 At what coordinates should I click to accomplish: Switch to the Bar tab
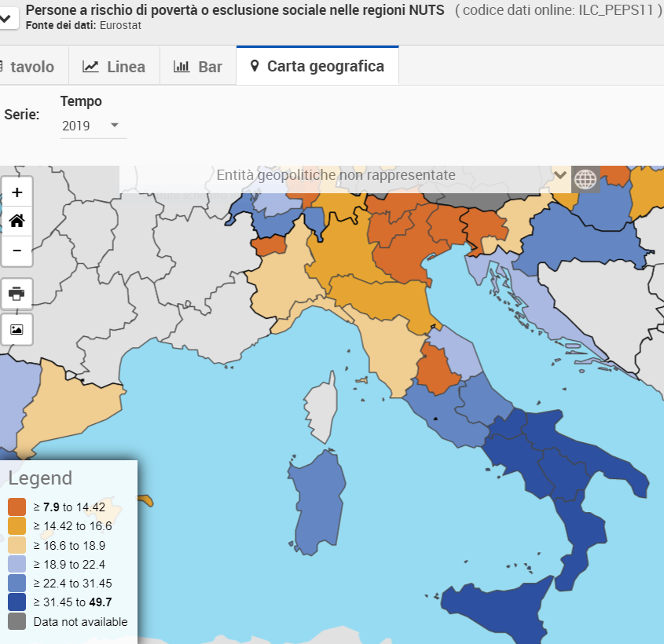tap(198, 67)
